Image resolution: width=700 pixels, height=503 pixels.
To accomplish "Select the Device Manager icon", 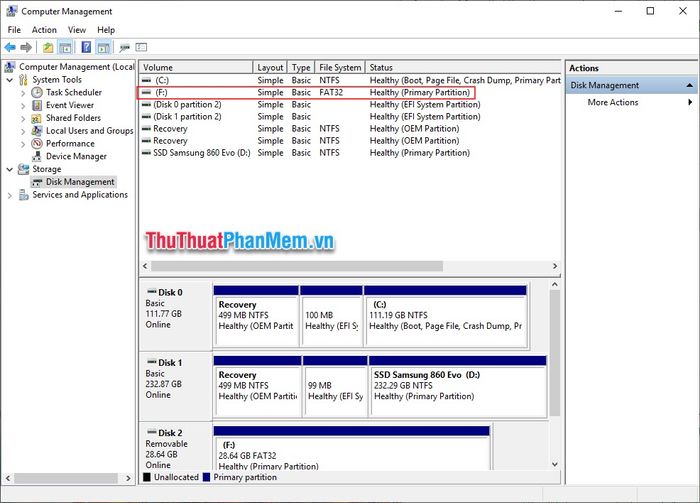I will point(37,157).
